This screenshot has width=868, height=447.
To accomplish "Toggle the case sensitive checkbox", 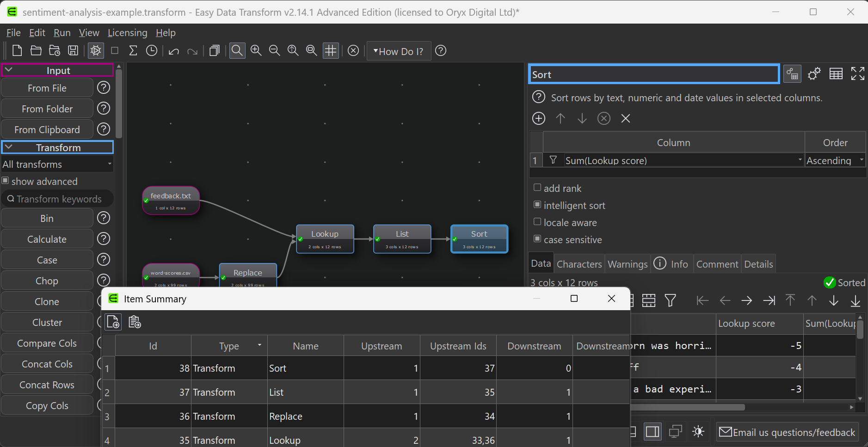I will tap(537, 239).
